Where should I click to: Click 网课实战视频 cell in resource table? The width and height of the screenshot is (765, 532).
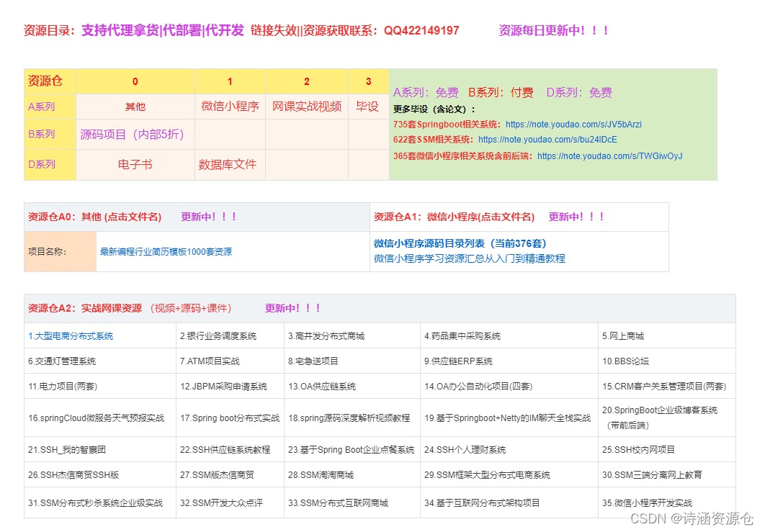coord(306,107)
